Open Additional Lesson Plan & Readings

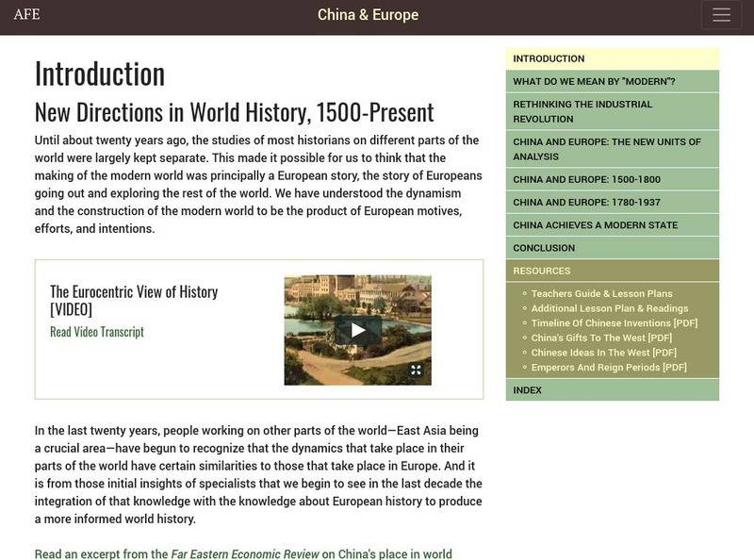point(609,308)
